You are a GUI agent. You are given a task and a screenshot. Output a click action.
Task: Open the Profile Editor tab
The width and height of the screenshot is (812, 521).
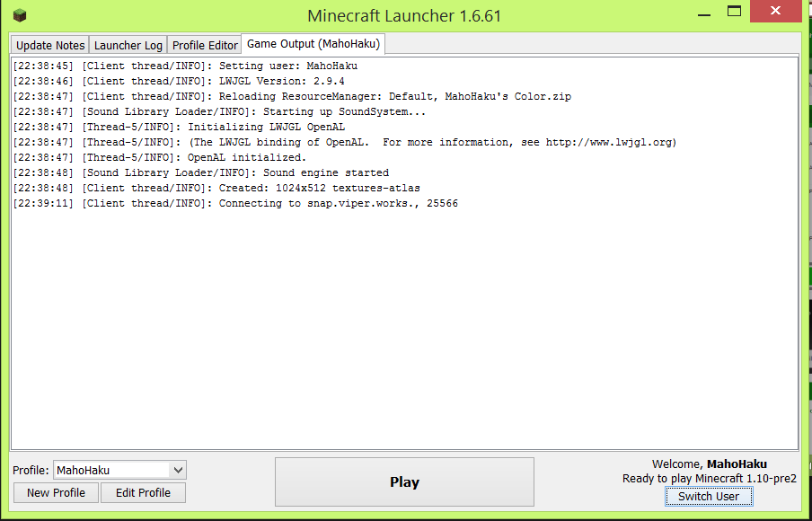(x=205, y=45)
